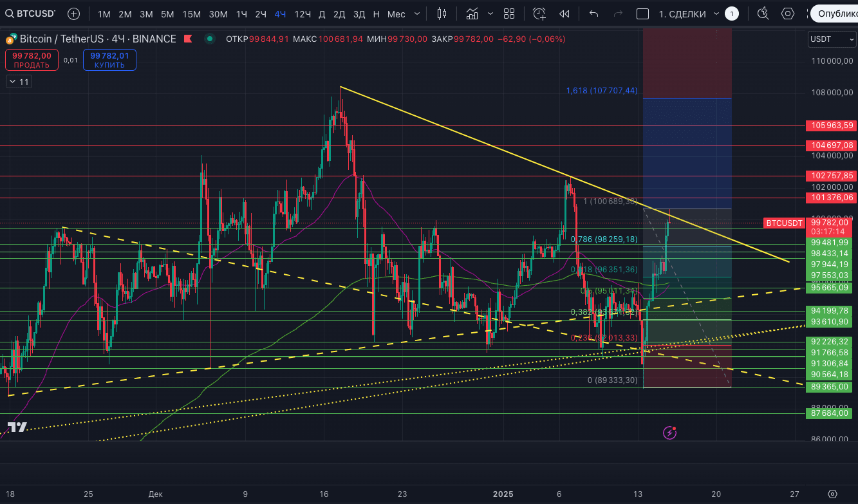
Task: Click the 0,01 spread value
Action: 70,61
